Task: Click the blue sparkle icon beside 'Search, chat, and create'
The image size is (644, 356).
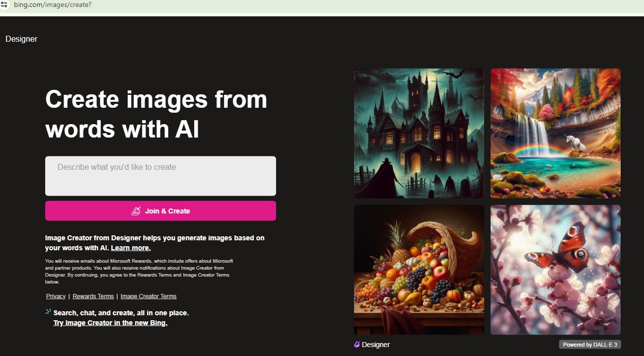Action: (48, 312)
